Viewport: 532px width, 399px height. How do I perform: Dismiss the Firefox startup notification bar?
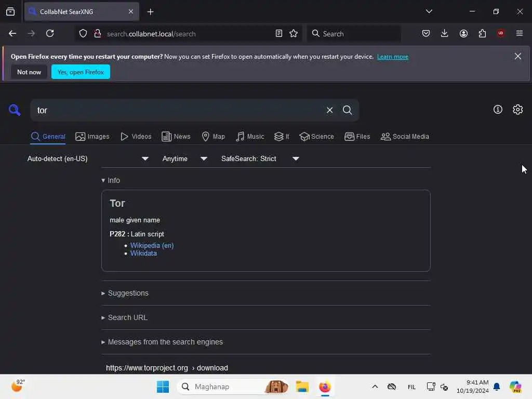[x=518, y=56]
